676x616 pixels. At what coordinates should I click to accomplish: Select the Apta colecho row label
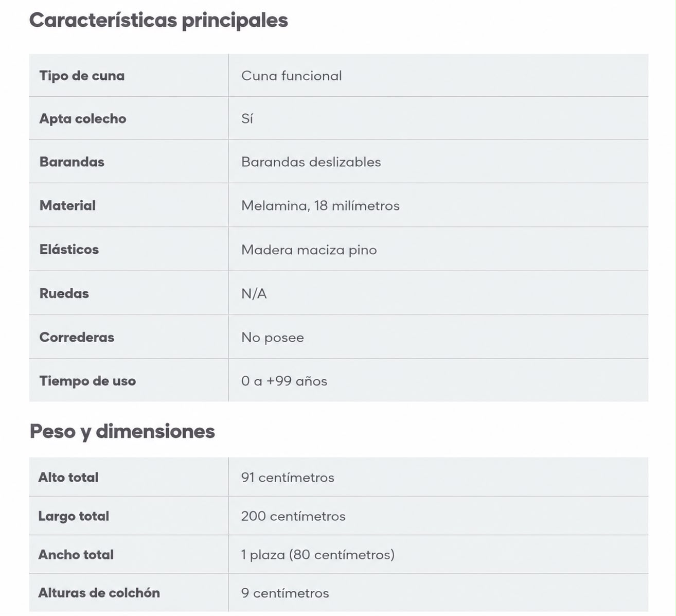coord(83,119)
